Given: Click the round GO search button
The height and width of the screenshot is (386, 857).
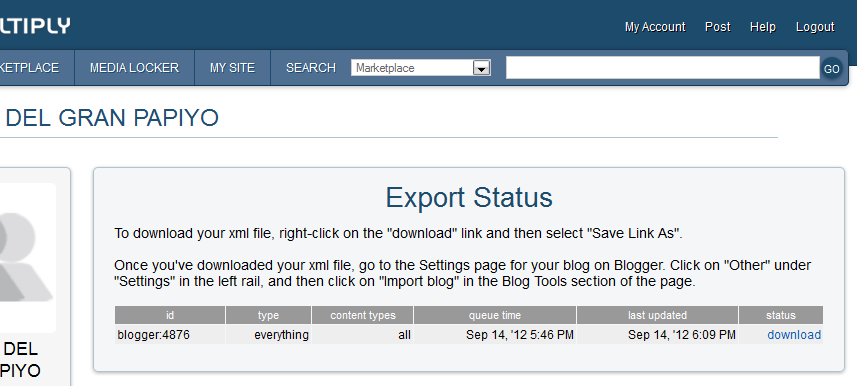Looking at the screenshot, I should [831, 69].
